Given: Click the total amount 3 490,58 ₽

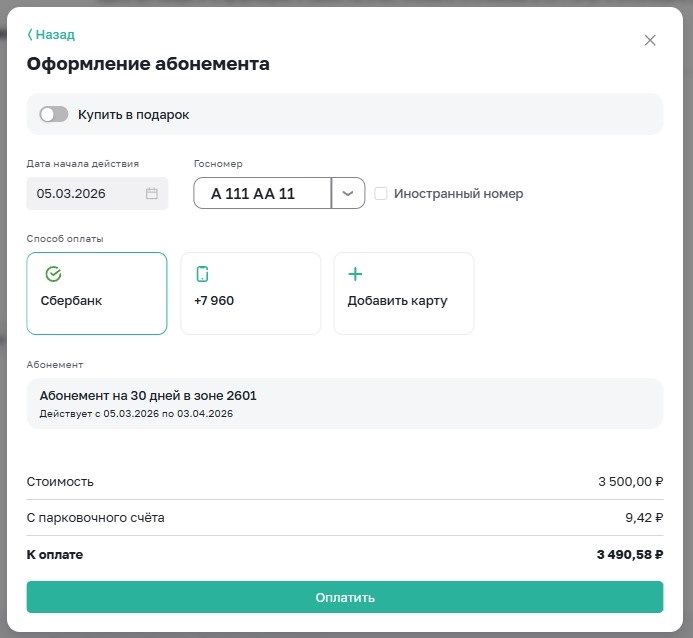Looking at the screenshot, I should (630, 554).
